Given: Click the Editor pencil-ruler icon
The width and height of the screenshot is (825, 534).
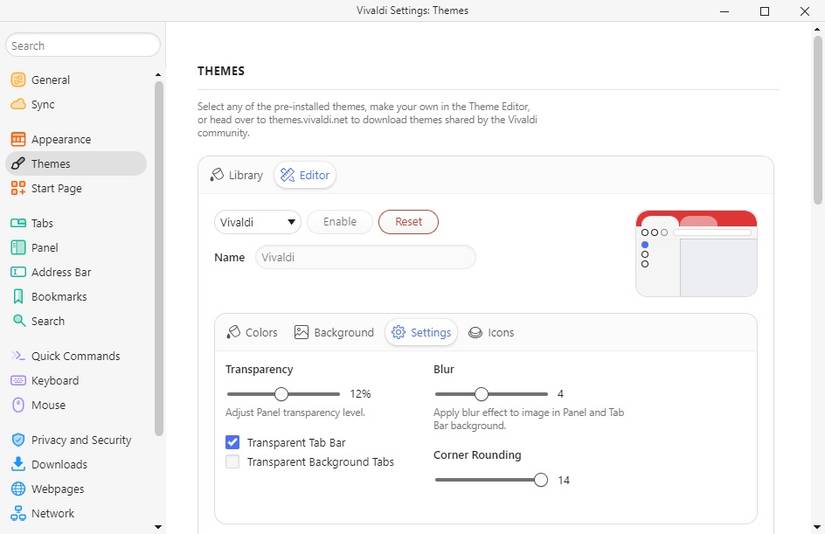Looking at the screenshot, I should tap(287, 175).
